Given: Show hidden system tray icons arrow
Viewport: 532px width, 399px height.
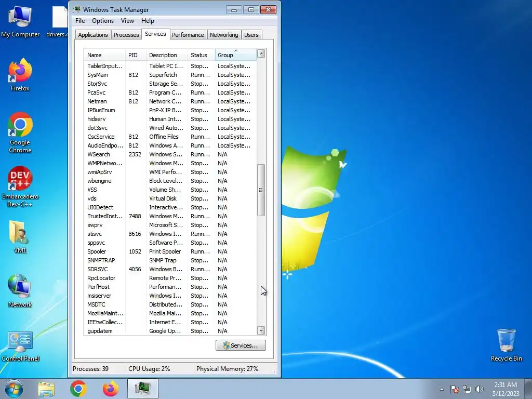Looking at the screenshot, I should click(442, 389).
